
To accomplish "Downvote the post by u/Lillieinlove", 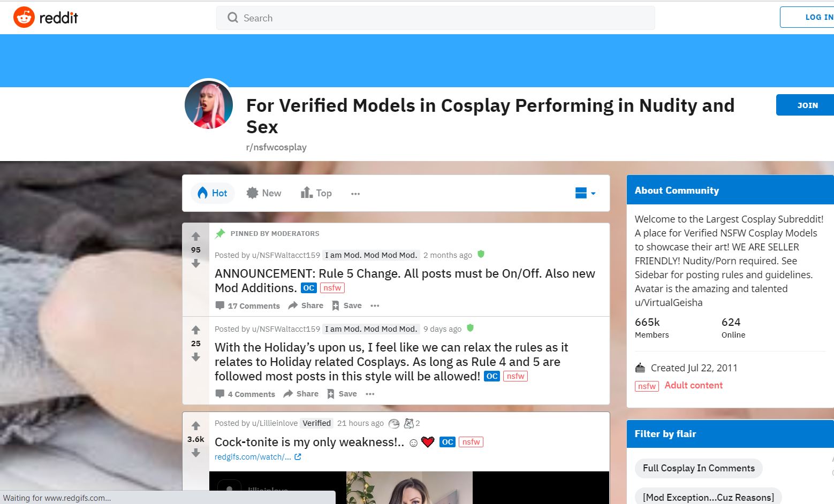I will pyautogui.click(x=196, y=453).
